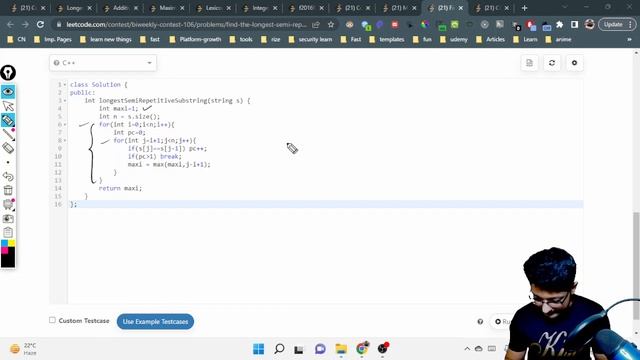Open the Extensions puzzle icon
Viewport: 640px width, 360px height.
click(x=560, y=24)
